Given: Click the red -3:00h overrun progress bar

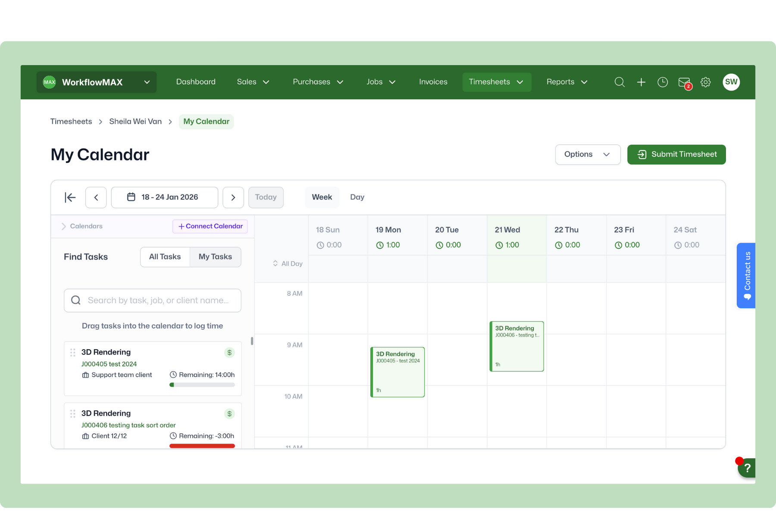Looking at the screenshot, I should tap(202, 446).
